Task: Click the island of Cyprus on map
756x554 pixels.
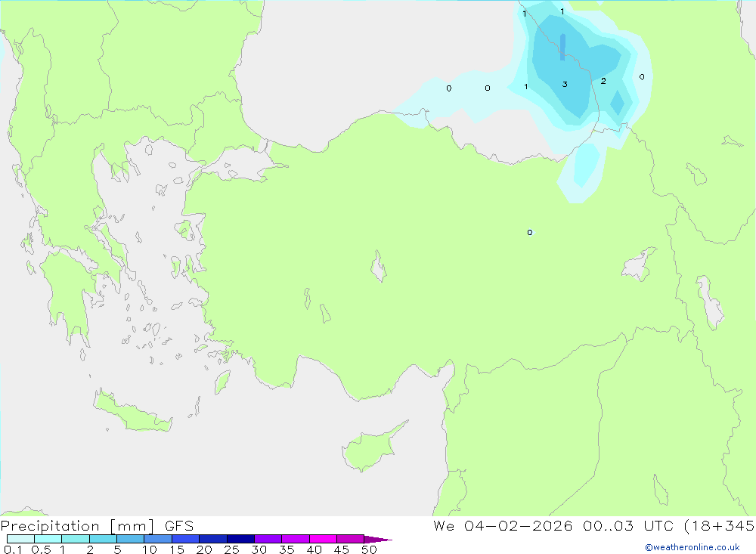Action: click(x=370, y=450)
